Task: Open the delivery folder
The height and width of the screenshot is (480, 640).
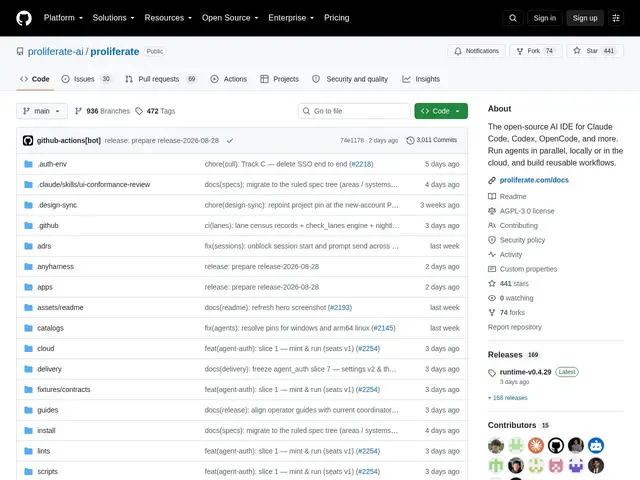Action: (49, 369)
